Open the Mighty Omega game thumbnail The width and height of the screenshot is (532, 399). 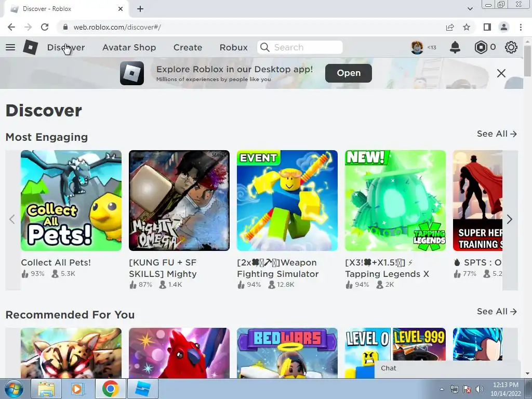click(179, 201)
